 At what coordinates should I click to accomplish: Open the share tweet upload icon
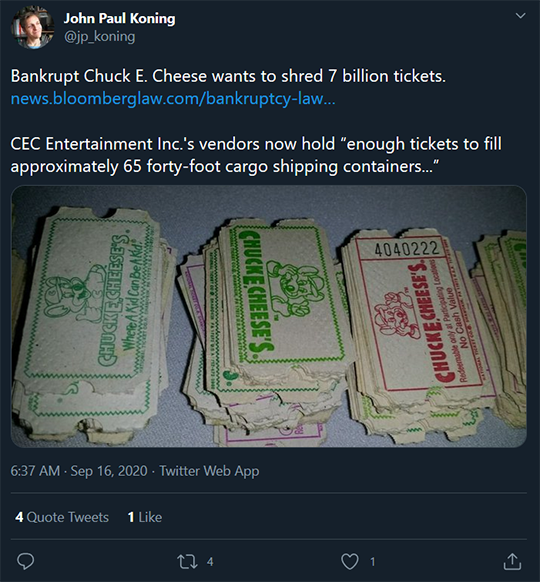pyautogui.click(x=512, y=561)
